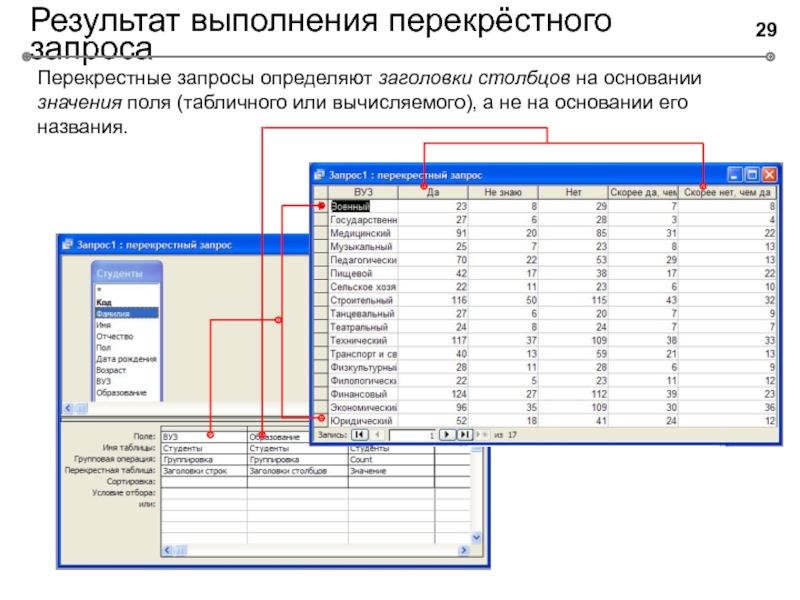Click ВУЗ field cell in design grid
800x600 pixels.
click(x=204, y=437)
